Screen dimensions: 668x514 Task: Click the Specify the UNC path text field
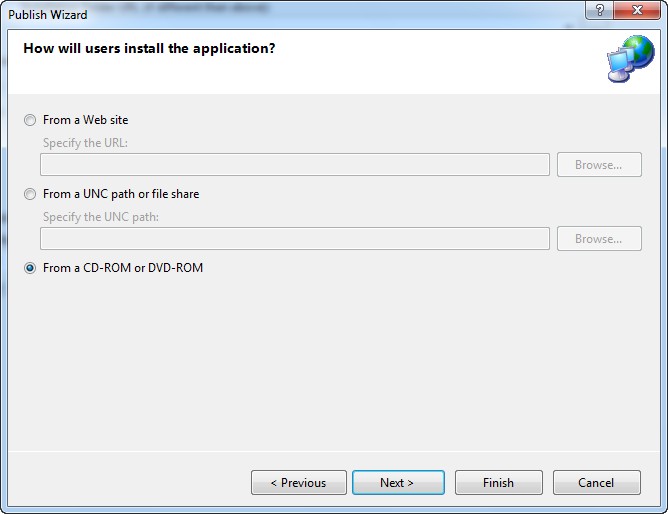tap(295, 238)
